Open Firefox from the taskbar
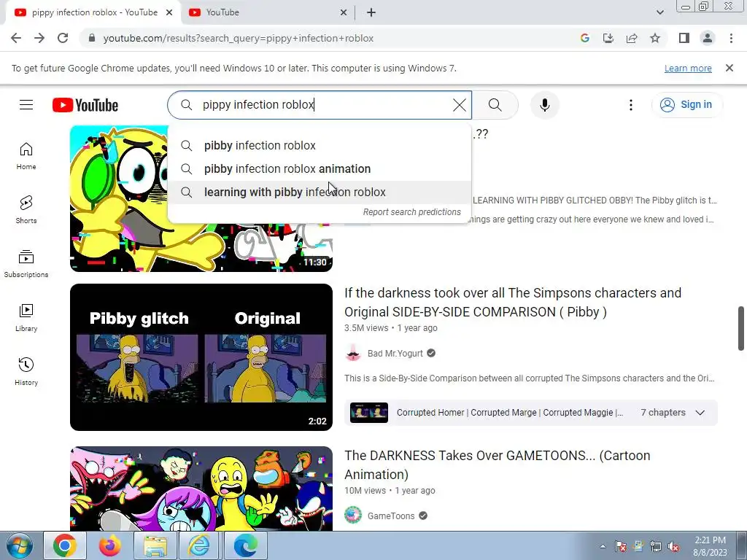This screenshot has height=560, width=747. click(110, 545)
